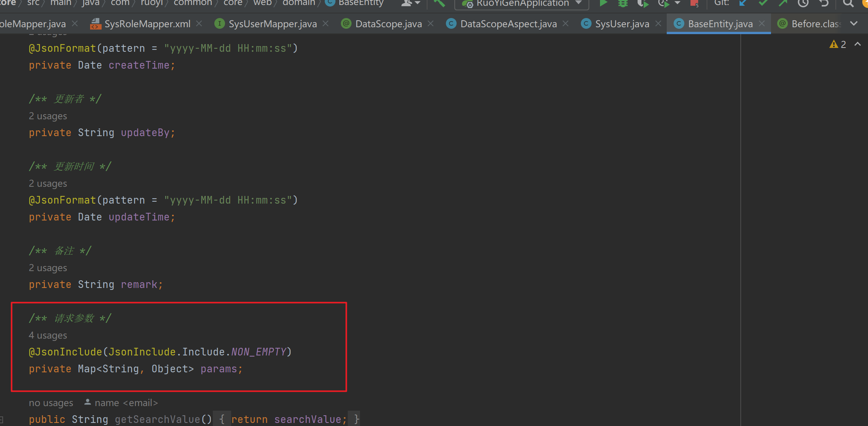Click Git push arrow icon

pos(783,3)
